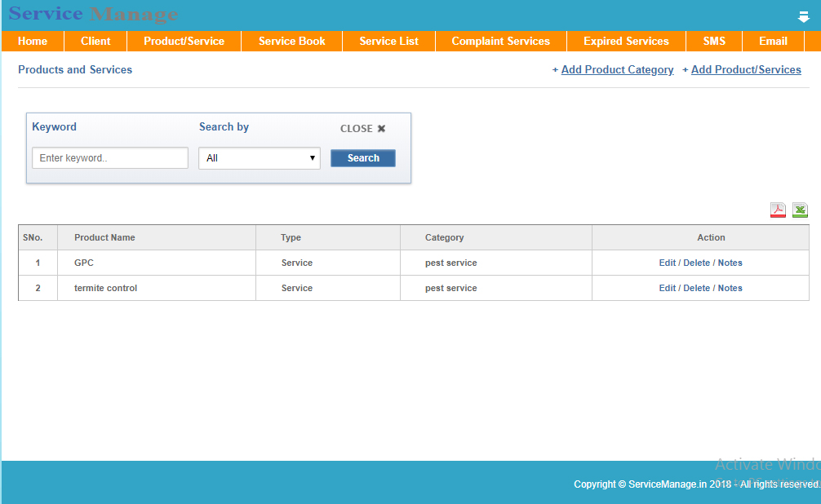
Task: Click the white down-arrow icon in header
Action: pos(803,17)
